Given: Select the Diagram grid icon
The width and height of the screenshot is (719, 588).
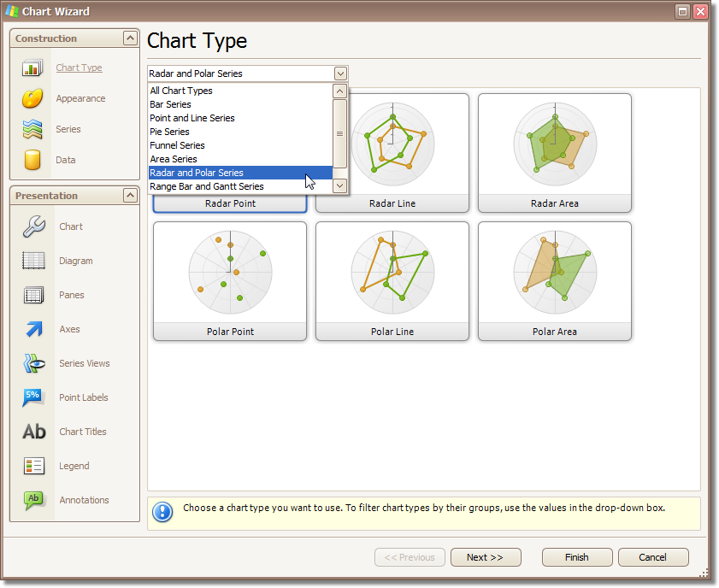Looking at the screenshot, I should click(33, 261).
